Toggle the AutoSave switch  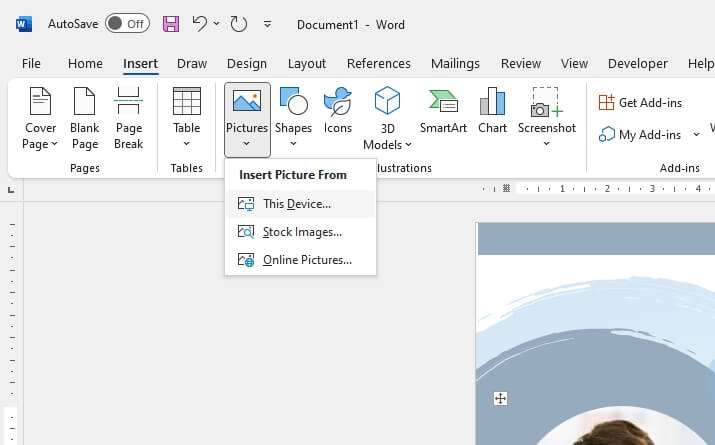127,24
